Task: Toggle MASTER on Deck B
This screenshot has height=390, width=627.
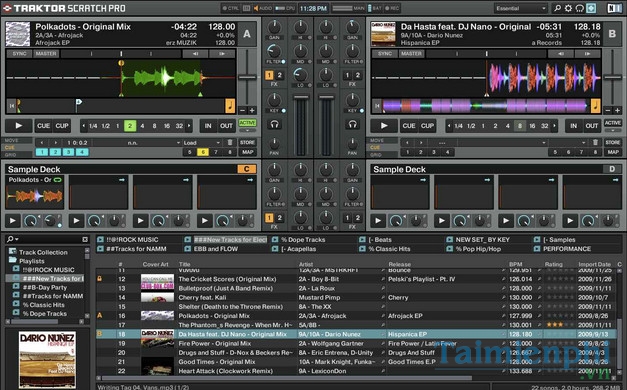Action: tap(411, 54)
